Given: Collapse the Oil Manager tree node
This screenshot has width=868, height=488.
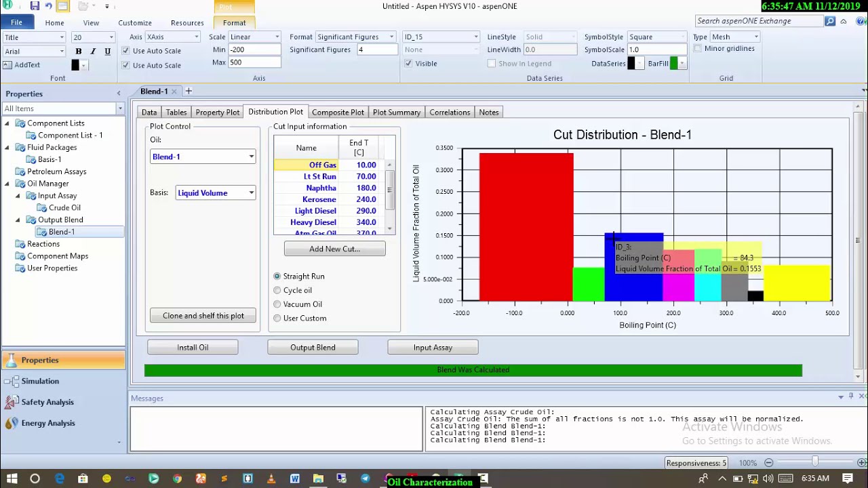Looking at the screenshot, I should point(7,184).
